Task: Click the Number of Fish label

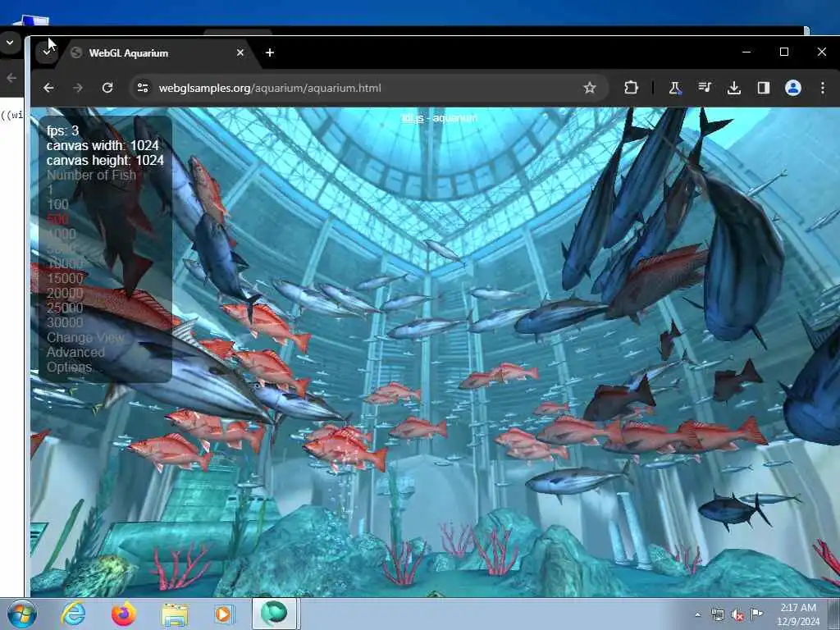Action: [x=91, y=176]
